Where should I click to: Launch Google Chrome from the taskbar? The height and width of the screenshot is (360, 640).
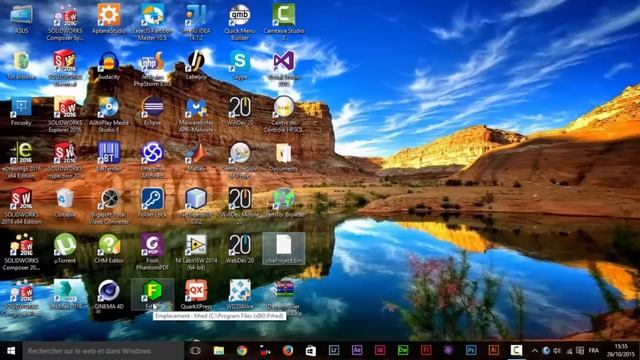tap(242, 351)
